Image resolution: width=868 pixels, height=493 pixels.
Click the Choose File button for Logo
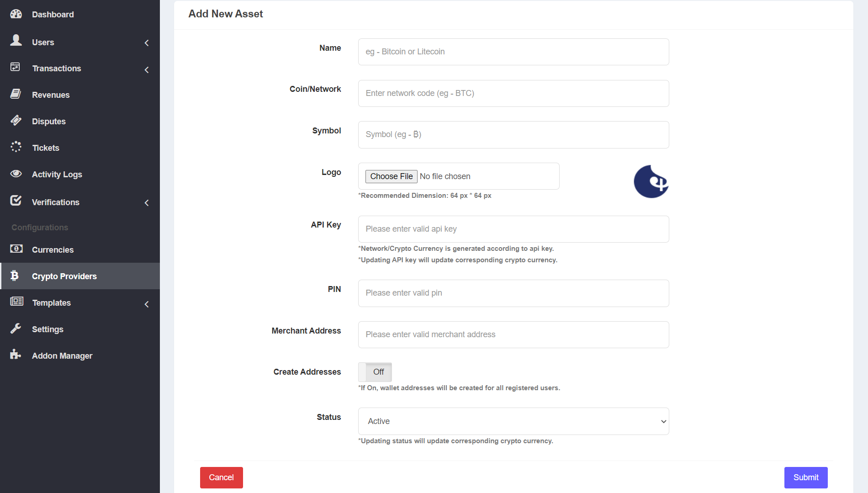pos(391,176)
